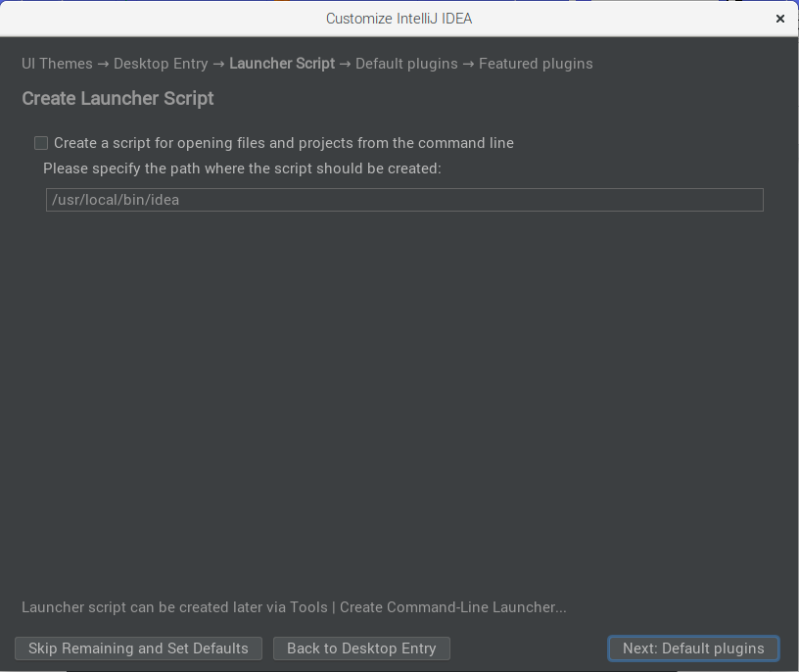Select Desktop Entry in the breadcrumb
This screenshot has width=799, height=672.
(x=161, y=64)
